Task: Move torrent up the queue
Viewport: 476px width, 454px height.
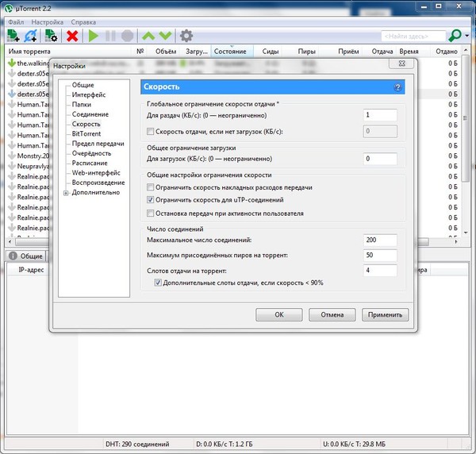Action: coord(148,36)
